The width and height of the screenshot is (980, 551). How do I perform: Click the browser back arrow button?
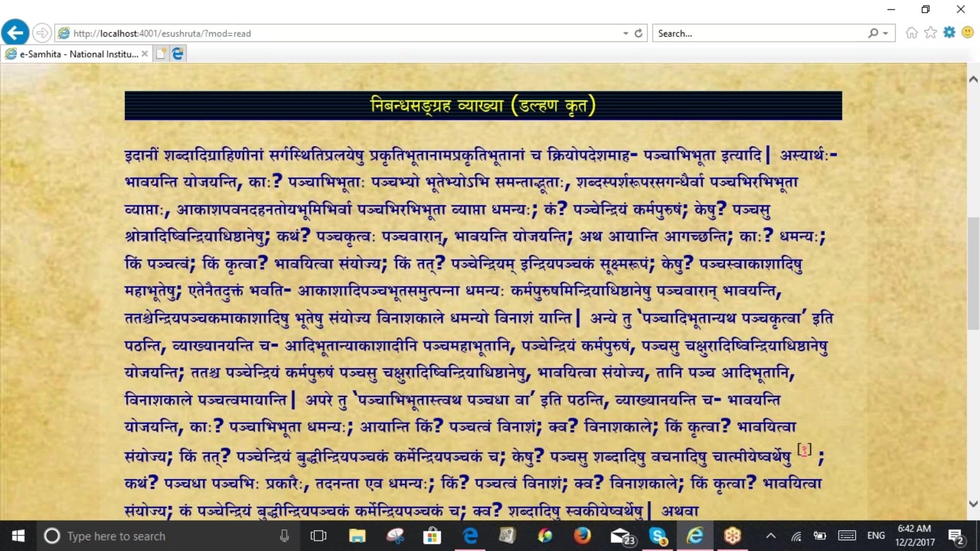pos(15,33)
